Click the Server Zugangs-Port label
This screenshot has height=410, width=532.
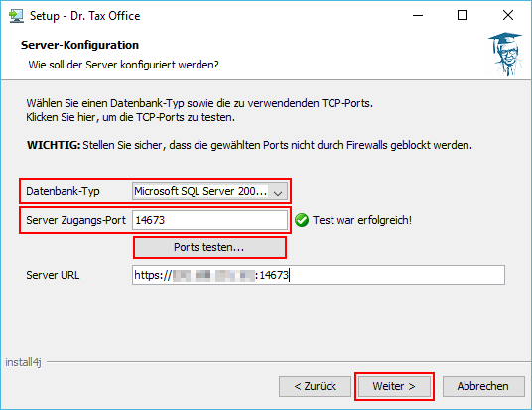[75, 220]
